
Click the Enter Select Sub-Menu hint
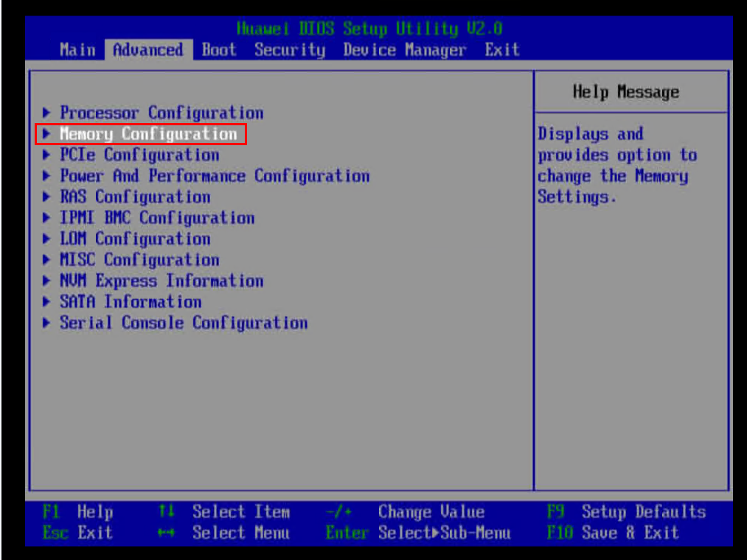tap(418, 533)
